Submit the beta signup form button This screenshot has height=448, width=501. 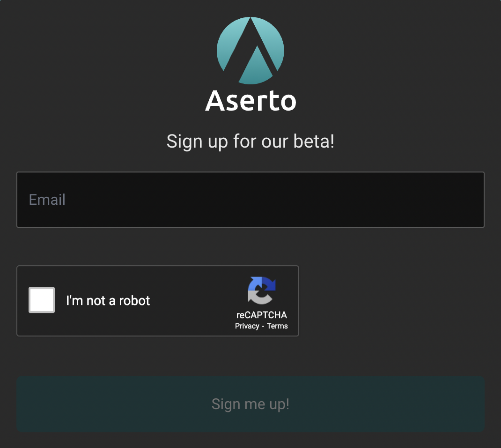(250, 404)
